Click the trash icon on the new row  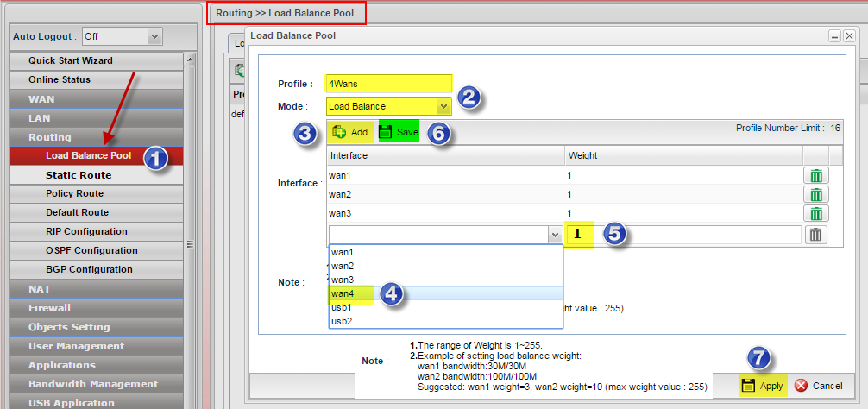[x=815, y=235]
